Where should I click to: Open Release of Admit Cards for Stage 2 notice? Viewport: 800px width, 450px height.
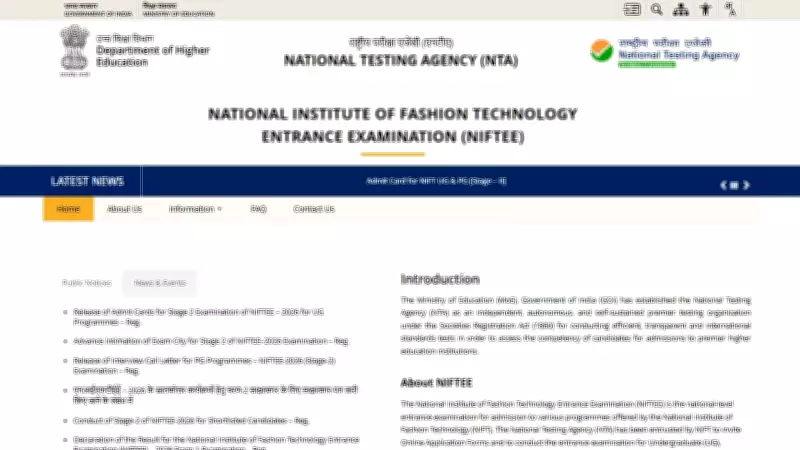pos(198,317)
